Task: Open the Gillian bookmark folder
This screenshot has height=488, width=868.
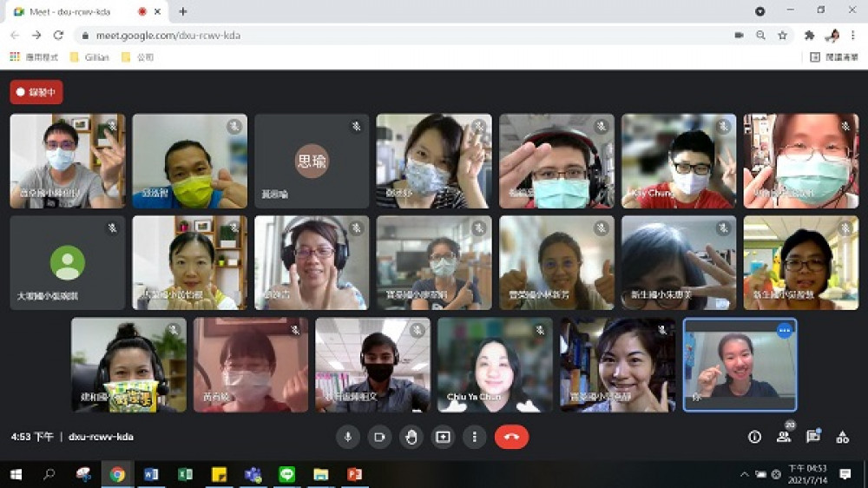Action: tap(90, 57)
